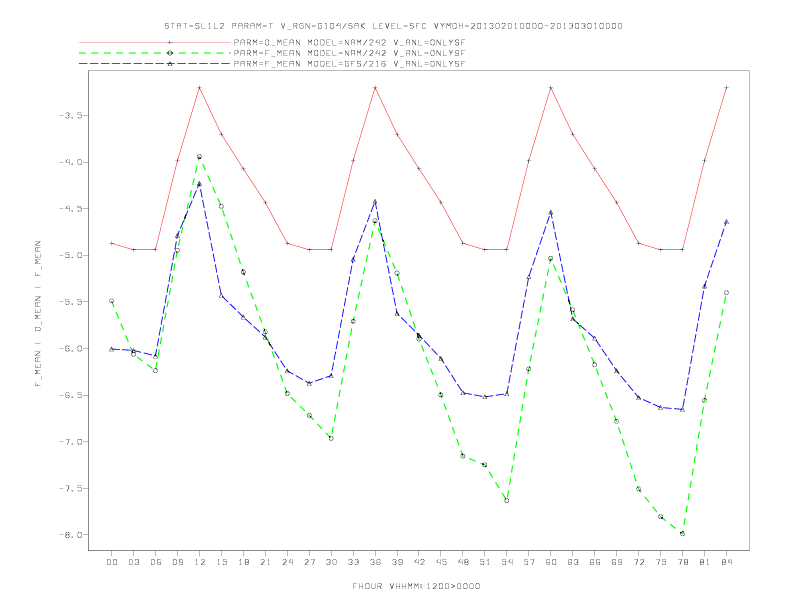Click the 33 forecast hour tick label

click(353, 562)
